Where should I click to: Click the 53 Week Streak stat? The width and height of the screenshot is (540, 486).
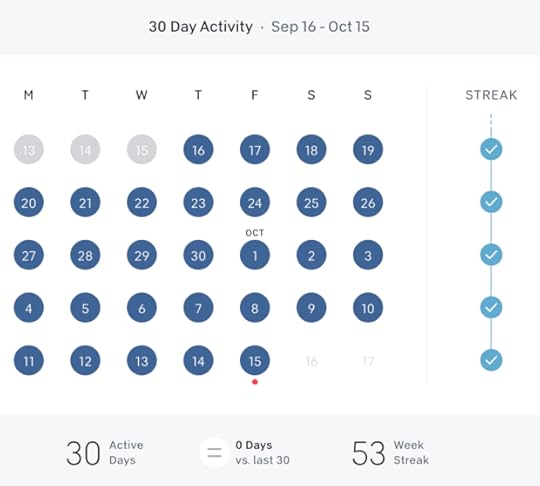(x=391, y=453)
